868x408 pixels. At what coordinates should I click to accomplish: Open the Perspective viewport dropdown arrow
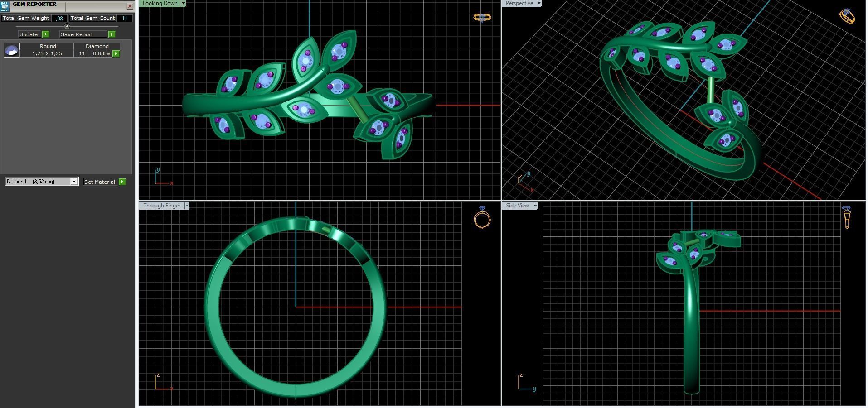click(538, 3)
